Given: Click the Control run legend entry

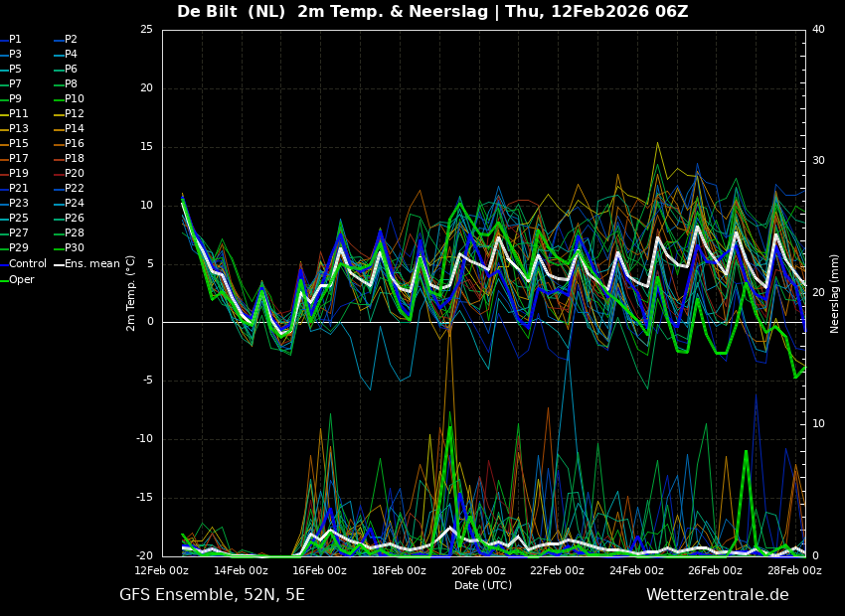Looking at the screenshot, I should [x=27, y=264].
